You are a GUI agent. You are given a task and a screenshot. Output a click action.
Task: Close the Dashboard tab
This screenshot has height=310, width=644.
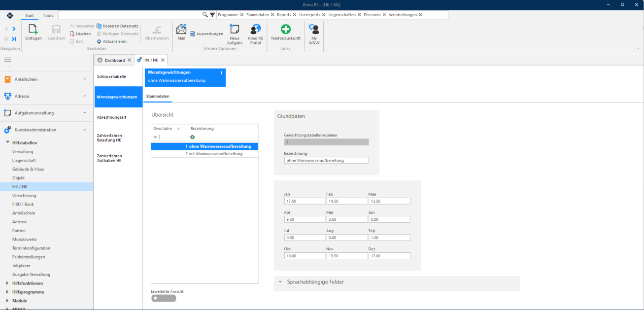tap(129, 60)
